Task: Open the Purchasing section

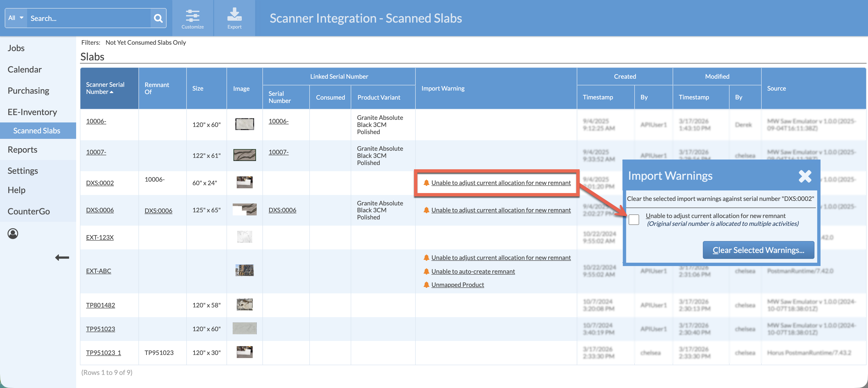Action: click(x=29, y=90)
